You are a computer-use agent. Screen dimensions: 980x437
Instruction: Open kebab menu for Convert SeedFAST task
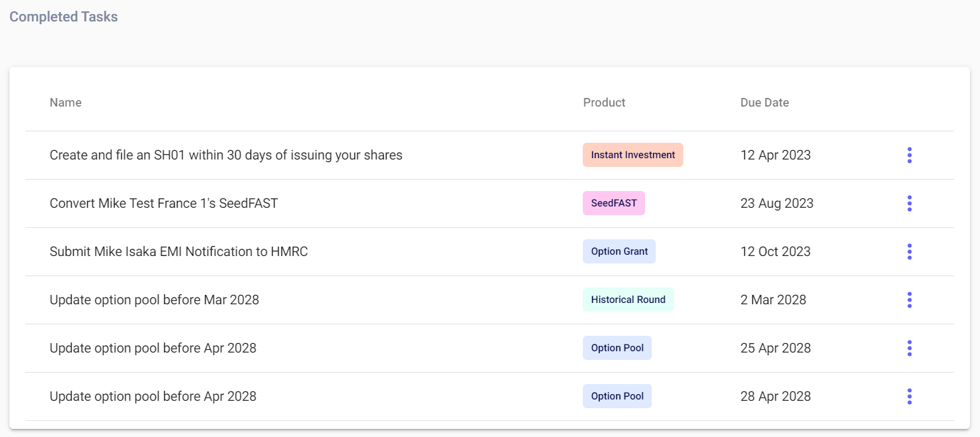909,203
